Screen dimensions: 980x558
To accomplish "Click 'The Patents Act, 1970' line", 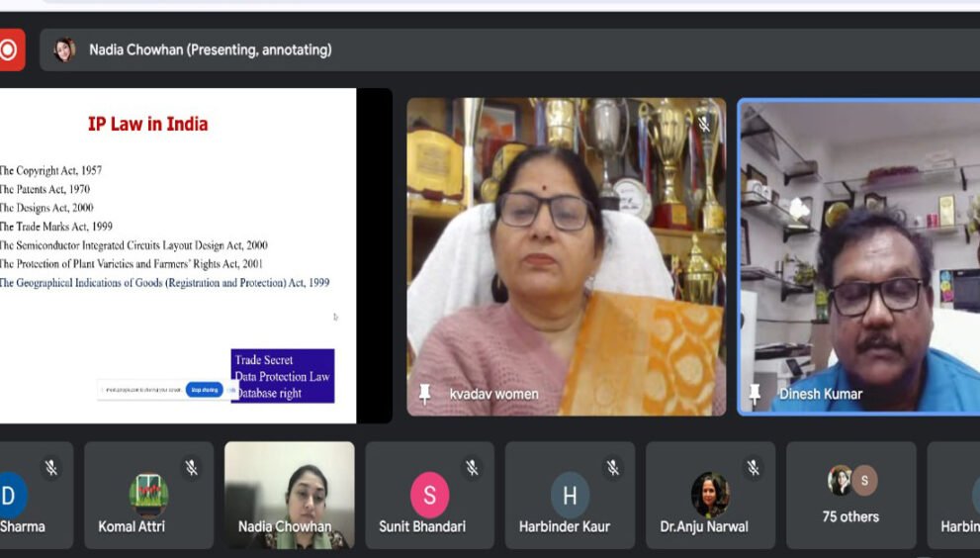I will 45,189.
